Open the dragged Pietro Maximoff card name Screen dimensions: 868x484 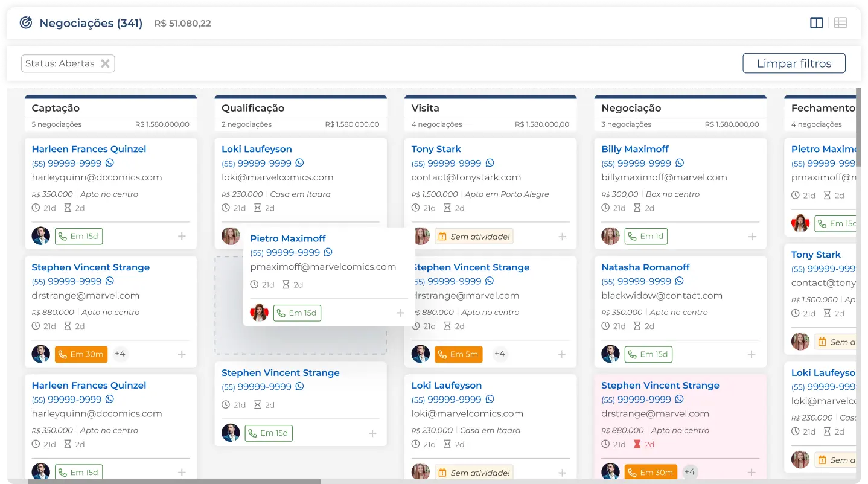click(288, 238)
